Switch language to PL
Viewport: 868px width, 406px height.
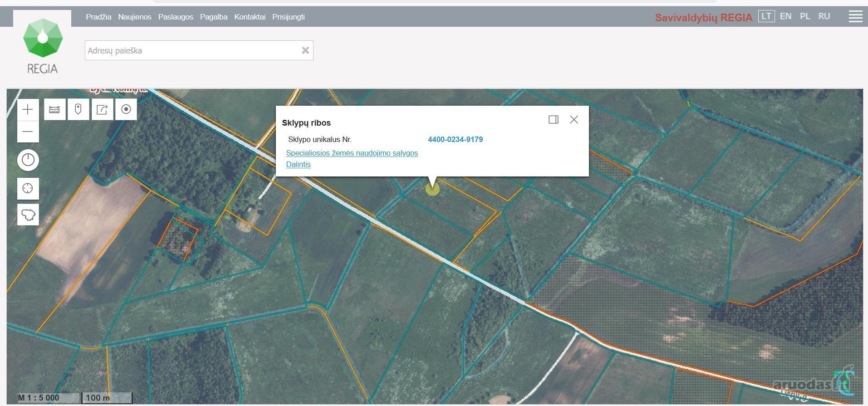click(805, 16)
